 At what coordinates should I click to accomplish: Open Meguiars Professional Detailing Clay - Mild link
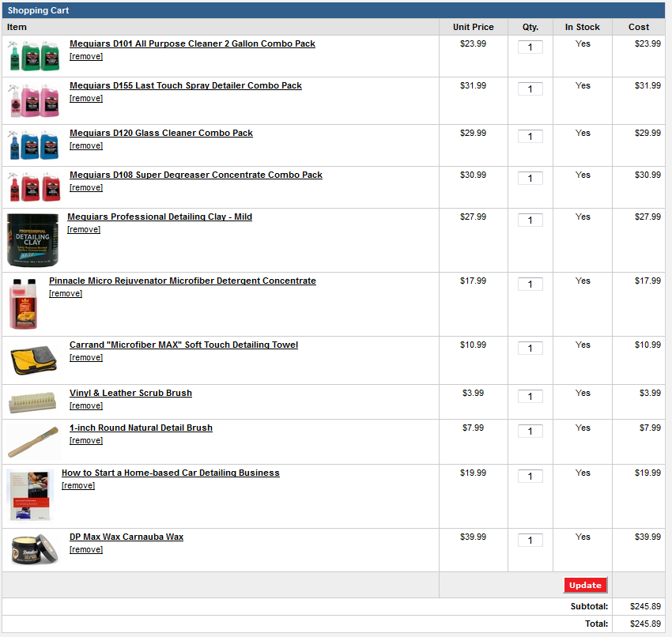coord(160,217)
